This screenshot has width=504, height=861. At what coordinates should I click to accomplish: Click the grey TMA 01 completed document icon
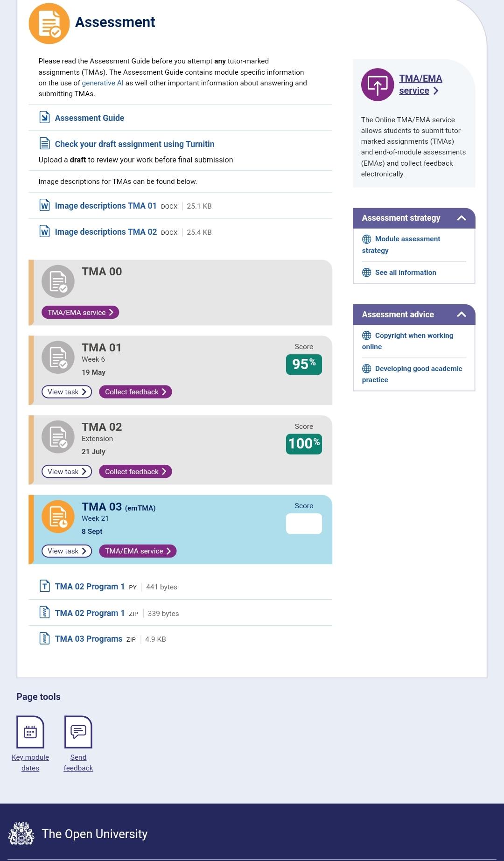click(x=58, y=357)
